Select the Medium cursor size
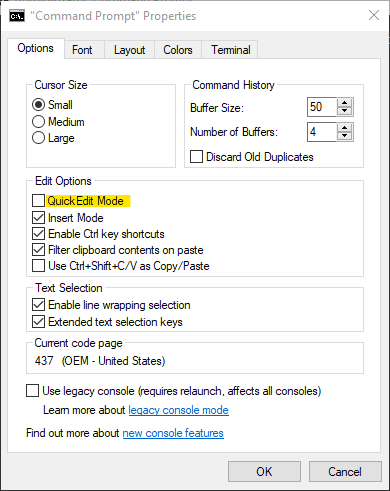The image size is (390, 491). [x=38, y=122]
